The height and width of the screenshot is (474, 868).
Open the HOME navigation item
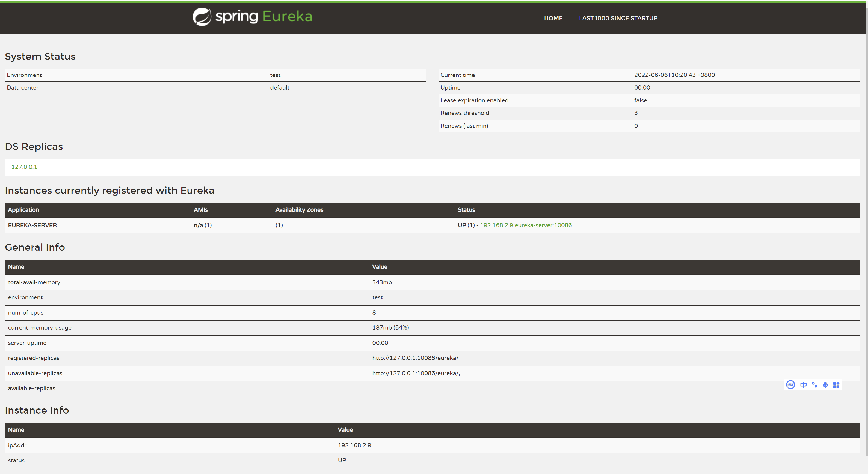[553, 18]
